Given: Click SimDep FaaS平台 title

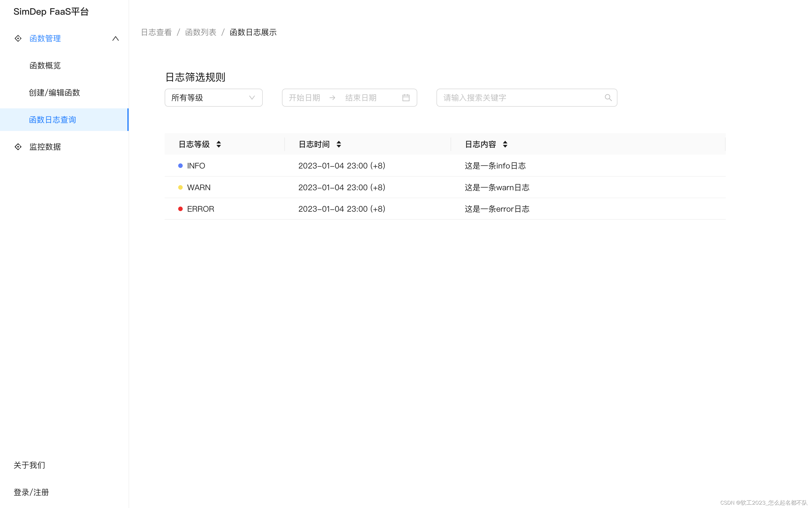Looking at the screenshot, I should [51, 12].
